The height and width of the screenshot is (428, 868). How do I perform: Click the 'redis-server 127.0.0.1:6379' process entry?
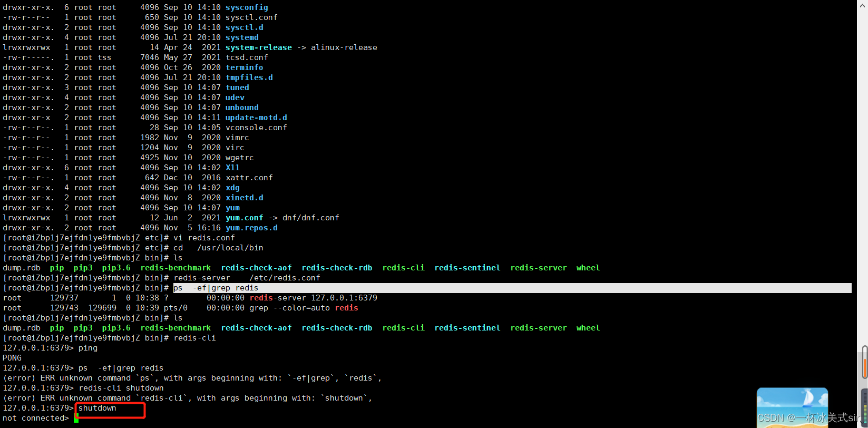coord(313,298)
